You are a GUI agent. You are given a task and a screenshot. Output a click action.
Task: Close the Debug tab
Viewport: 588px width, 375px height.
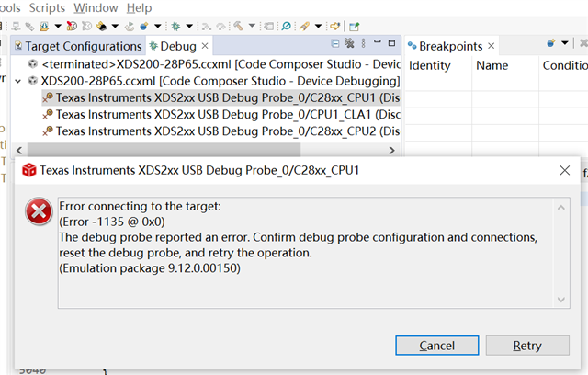205,45
